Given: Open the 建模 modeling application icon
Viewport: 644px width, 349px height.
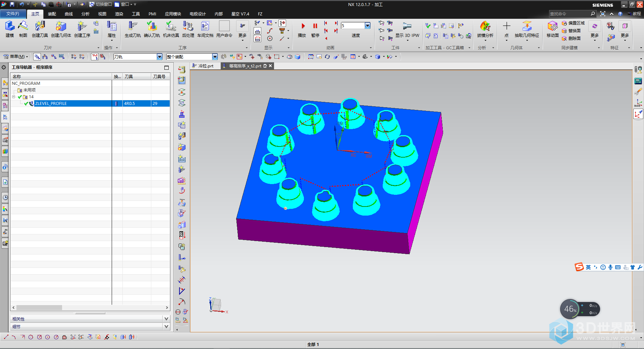Looking at the screenshot, I should click(x=10, y=29).
